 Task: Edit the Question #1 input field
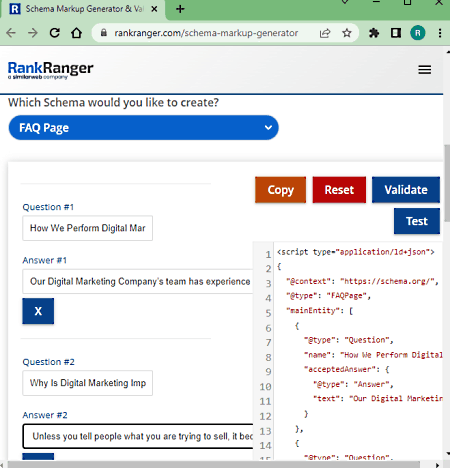point(87,228)
